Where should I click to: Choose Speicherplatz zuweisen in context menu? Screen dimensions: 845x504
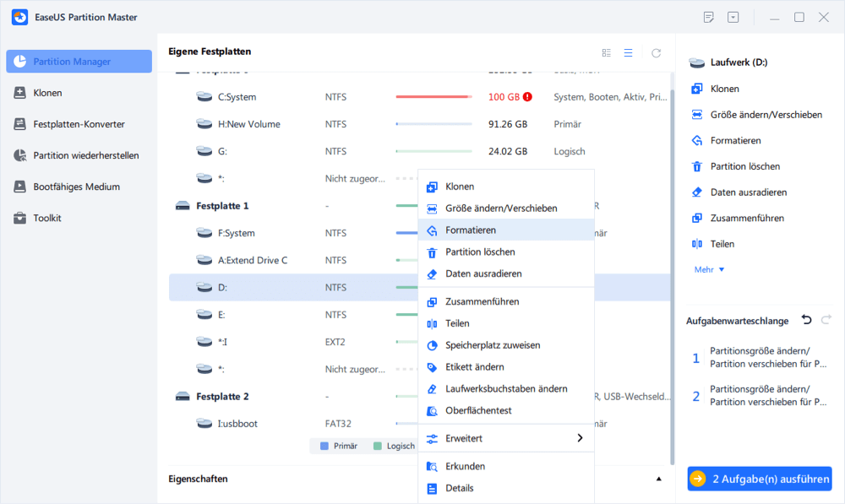pyautogui.click(x=506, y=345)
